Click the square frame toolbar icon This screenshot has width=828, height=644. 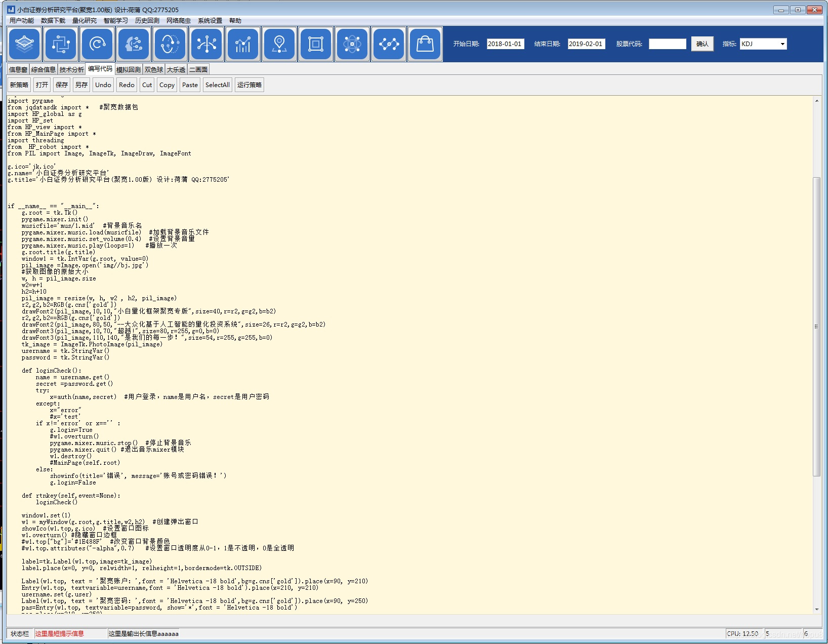pyautogui.click(x=316, y=44)
